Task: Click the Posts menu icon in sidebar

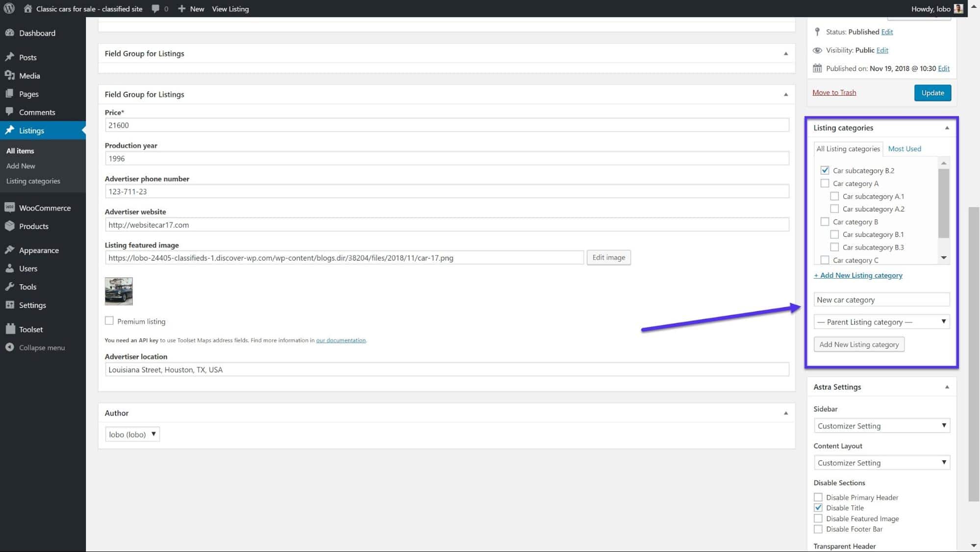Action: (x=11, y=56)
